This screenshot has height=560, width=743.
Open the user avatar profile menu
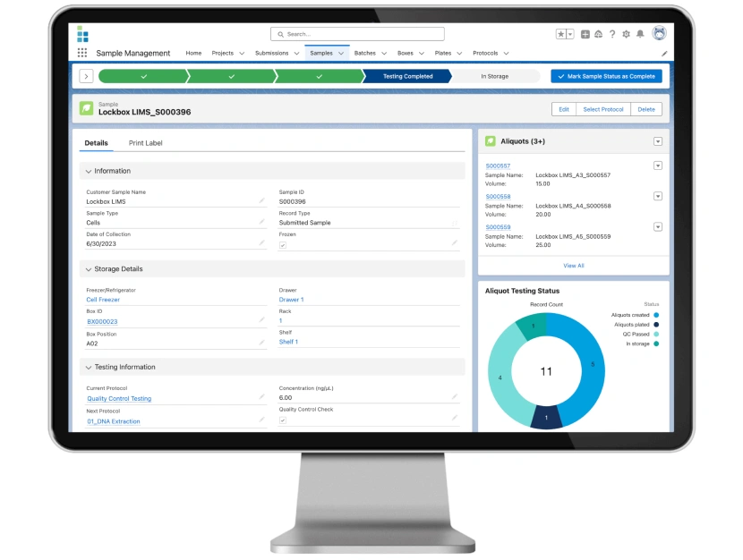pos(659,33)
